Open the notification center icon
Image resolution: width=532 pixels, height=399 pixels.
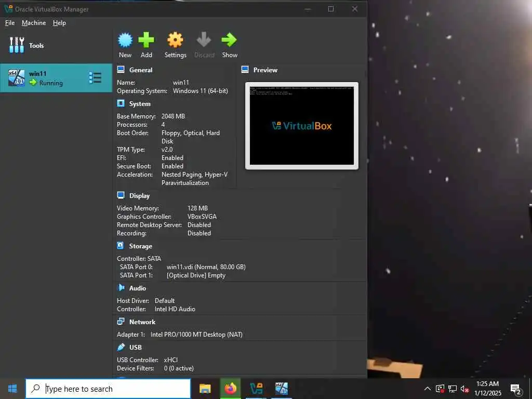[x=515, y=389]
